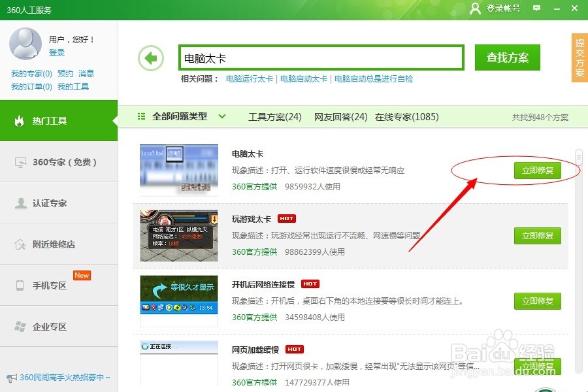Click the megaphone icon at sidebar bottom
This screenshot has width=588, height=392.
[12, 378]
